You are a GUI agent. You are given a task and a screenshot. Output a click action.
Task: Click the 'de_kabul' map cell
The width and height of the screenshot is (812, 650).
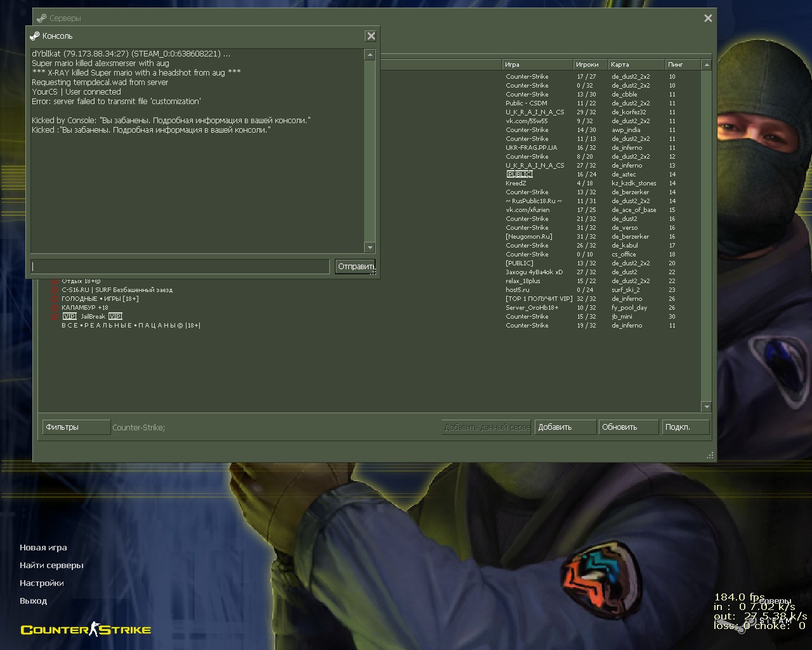(625, 246)
